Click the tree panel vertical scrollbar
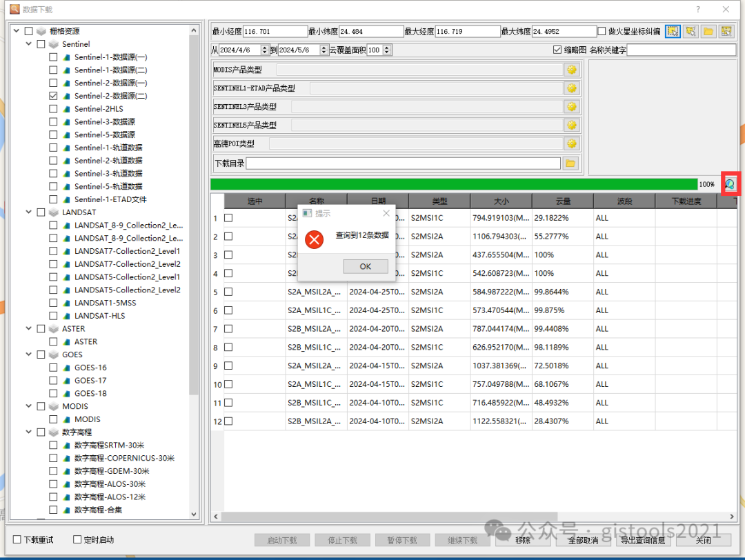The height and width of the screenshot is (560, 745). (x=193, y=216)
